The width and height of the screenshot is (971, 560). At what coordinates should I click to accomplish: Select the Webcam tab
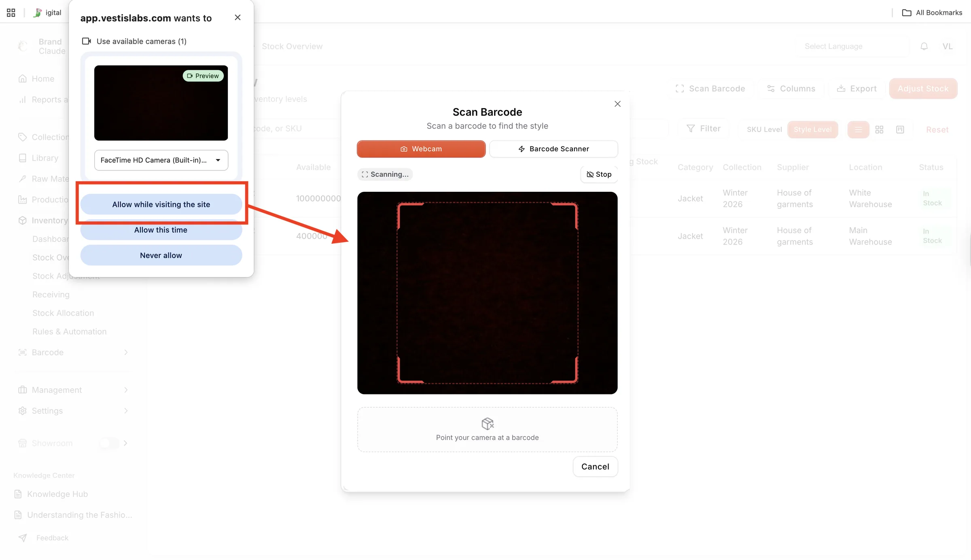[x=421, y=149]
